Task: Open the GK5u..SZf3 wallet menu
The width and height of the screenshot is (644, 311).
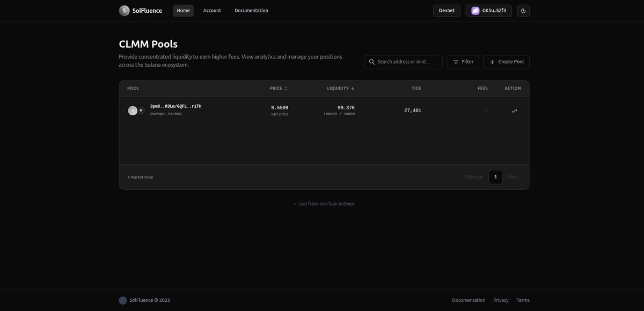Action: [x=489, y=11]
